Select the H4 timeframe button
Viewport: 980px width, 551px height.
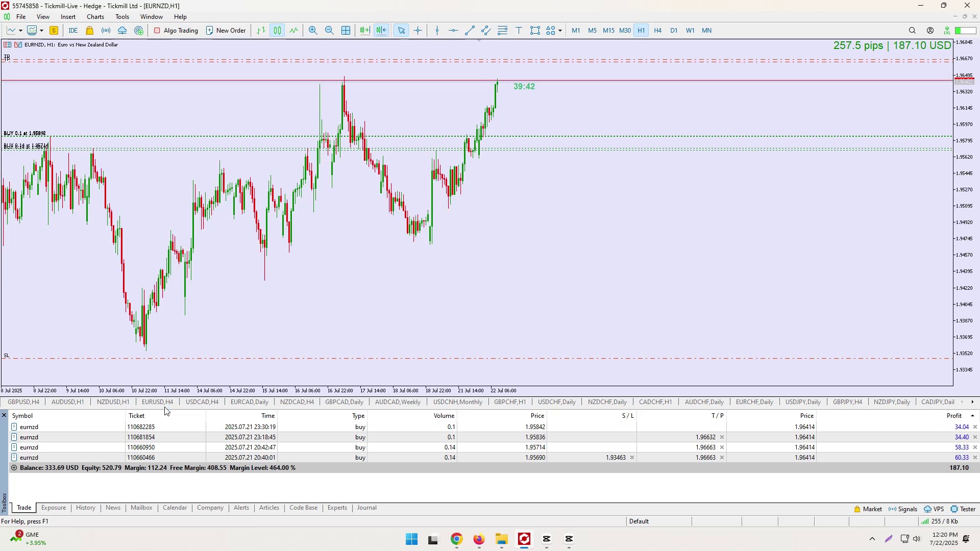658,31
